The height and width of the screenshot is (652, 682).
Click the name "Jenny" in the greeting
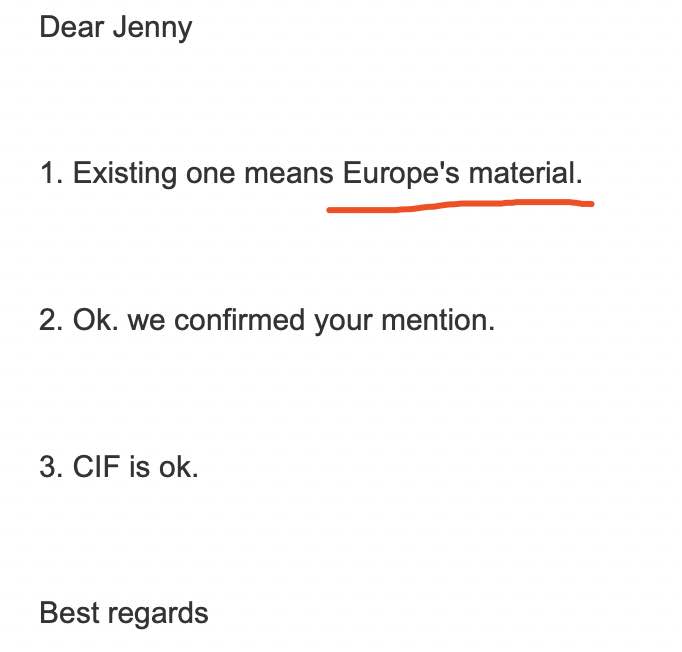point(152,30)
